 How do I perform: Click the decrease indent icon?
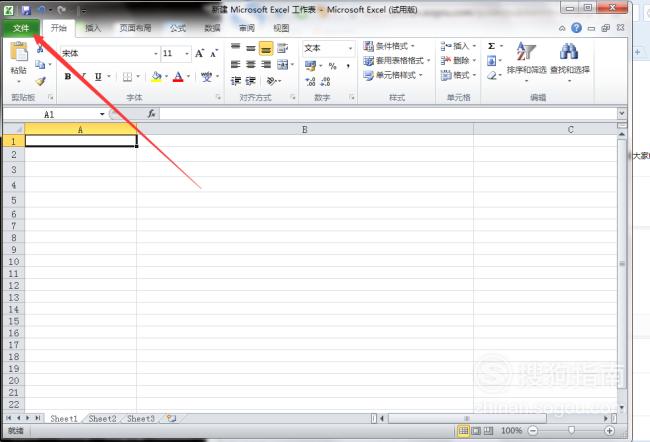click(235, 81)
